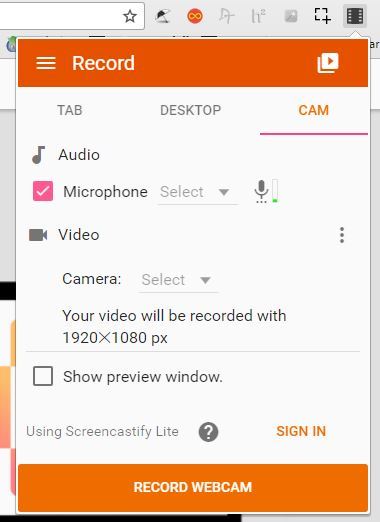Screen dimensions: 380x522
Task: Uncheck the Microphone checkbox
Action: 43,191
